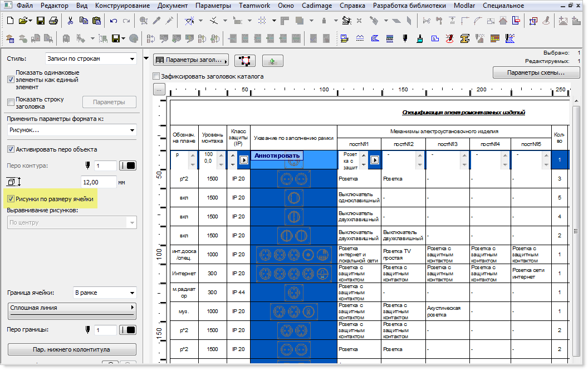Click the 'Интернет' cell in the schedule table
Viewport: 588px width, 370px height.
(x=184, y=273)
